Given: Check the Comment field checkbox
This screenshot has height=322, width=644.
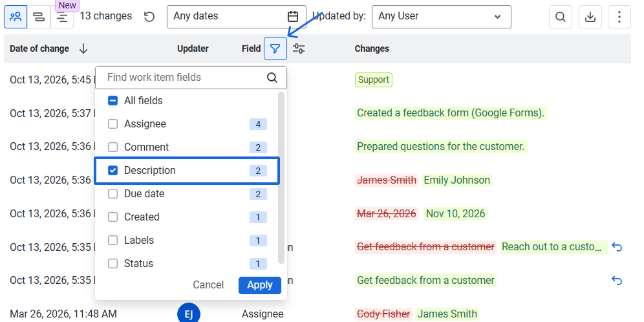Looking at the screenshot, I should pyautogui.click(x=113, y=147).
